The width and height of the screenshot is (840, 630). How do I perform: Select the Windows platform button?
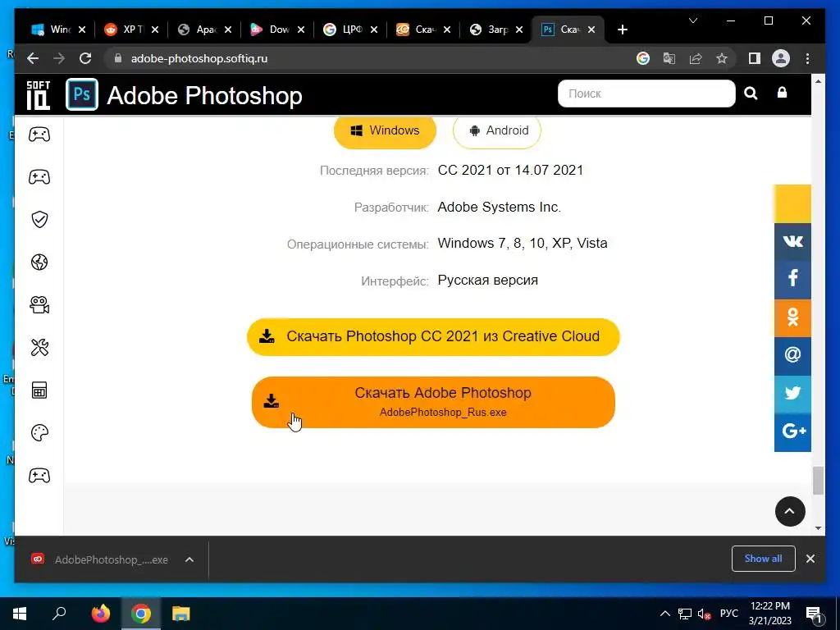coord(385,130)
